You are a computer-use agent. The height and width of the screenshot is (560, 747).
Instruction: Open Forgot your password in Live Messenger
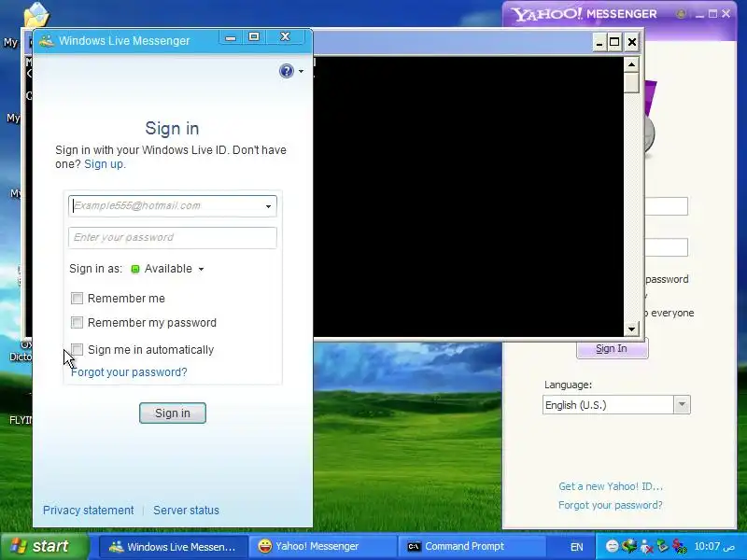129,371
